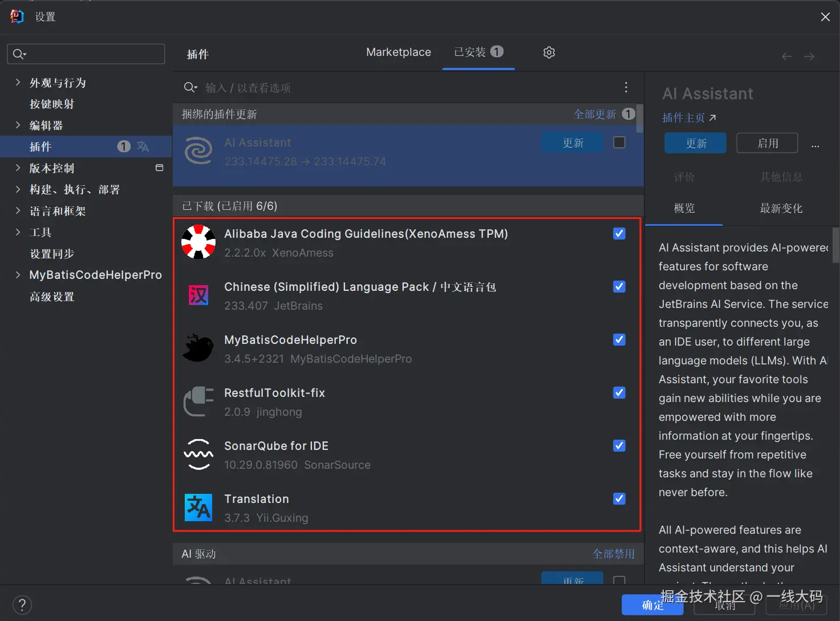Open the 评价 tab
The height and width of the screenshot is (621, 840).
coord(684,177)
